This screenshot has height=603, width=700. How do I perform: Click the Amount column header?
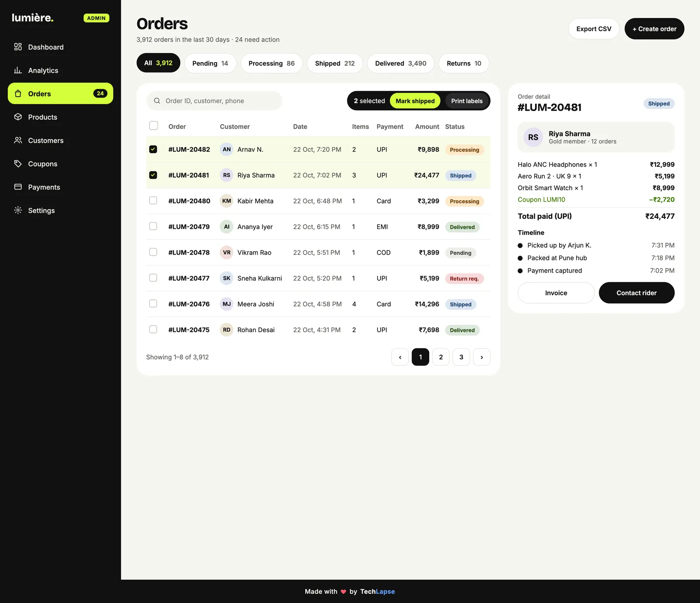(427, 126)
